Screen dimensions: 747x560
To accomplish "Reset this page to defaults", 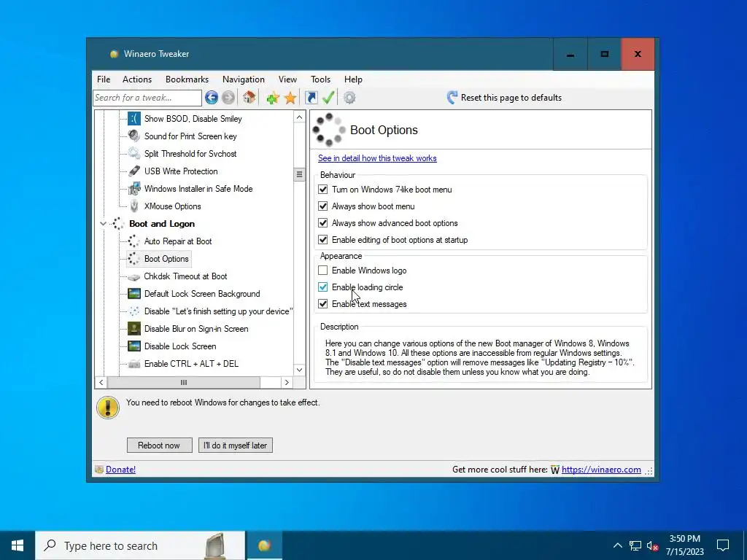I will [504, 98].
